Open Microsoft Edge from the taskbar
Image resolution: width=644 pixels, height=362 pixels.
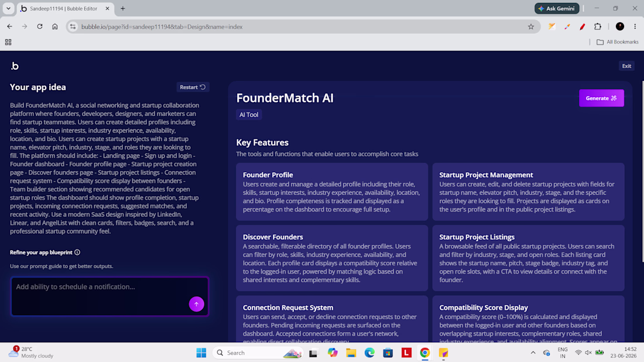pyautogui.click(x=369, y=353)
